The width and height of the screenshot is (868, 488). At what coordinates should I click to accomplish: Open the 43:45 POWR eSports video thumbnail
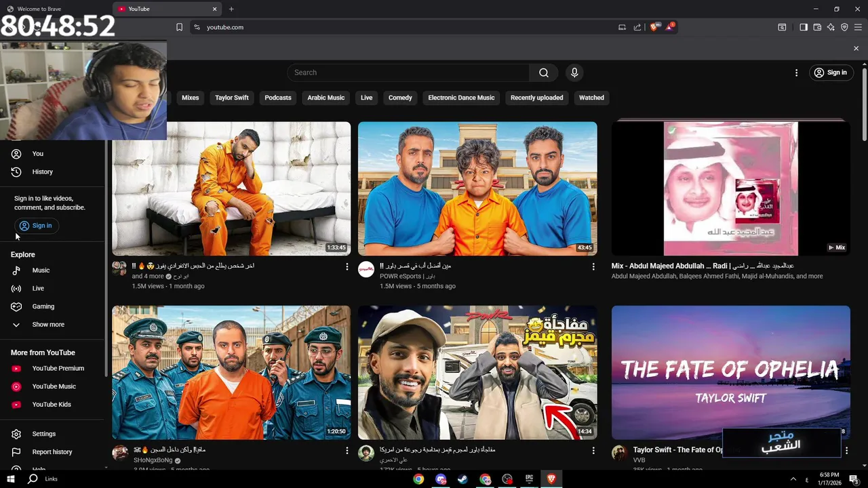(477, 188)
